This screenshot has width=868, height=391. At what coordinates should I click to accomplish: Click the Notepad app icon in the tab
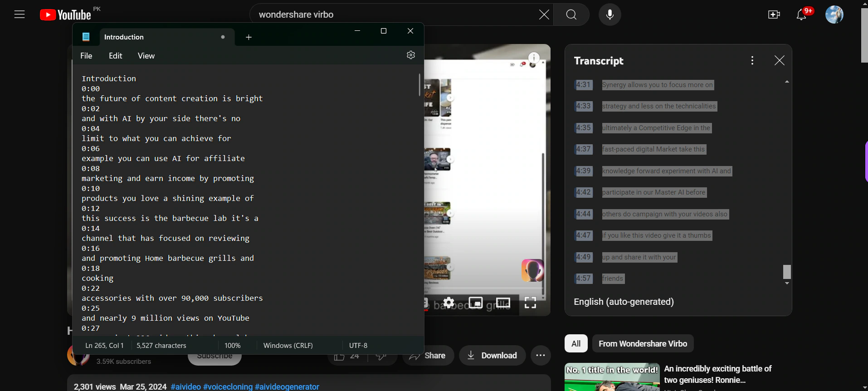pos(86,37)
